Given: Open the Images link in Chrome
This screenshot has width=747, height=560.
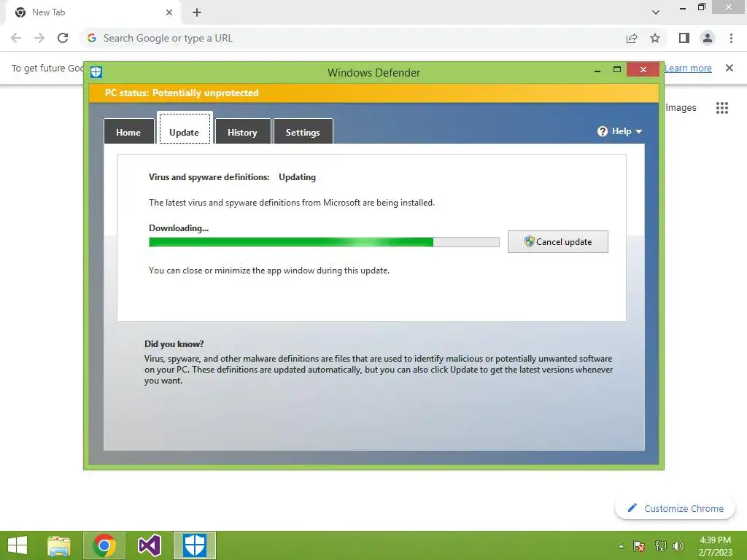Looking at the screenshot, I should (x=681, y=108).
